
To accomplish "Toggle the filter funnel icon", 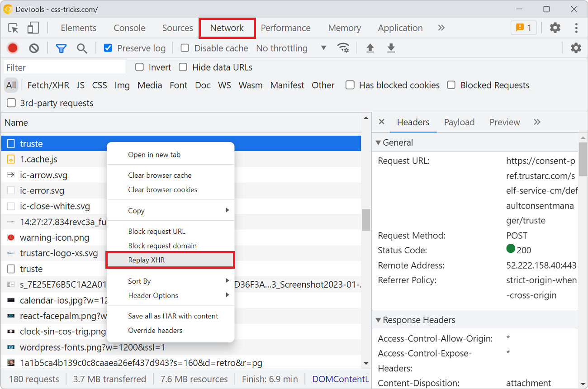I will coord(61,48).
